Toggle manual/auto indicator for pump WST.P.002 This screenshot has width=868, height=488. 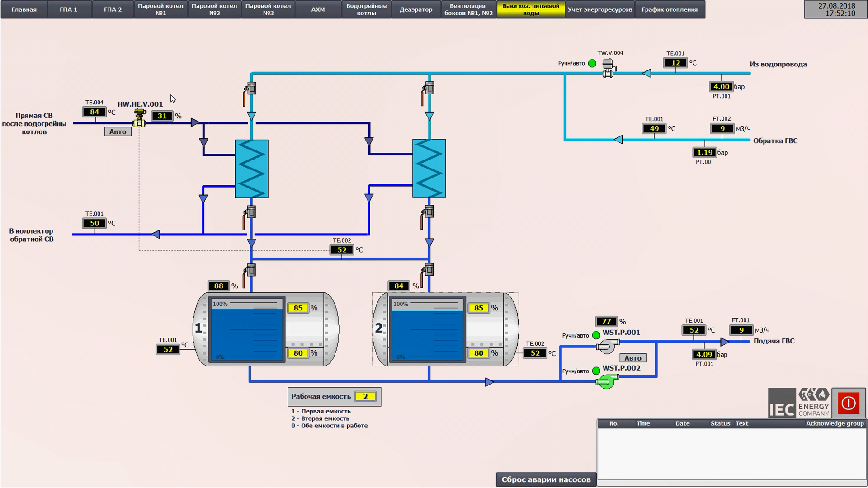coord(596,371)
